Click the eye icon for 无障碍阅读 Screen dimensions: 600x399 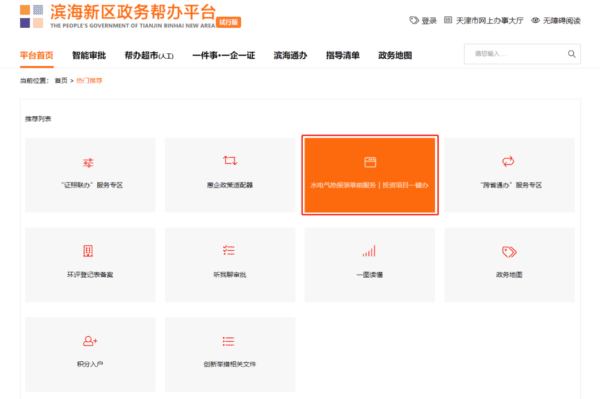[535, 20]
